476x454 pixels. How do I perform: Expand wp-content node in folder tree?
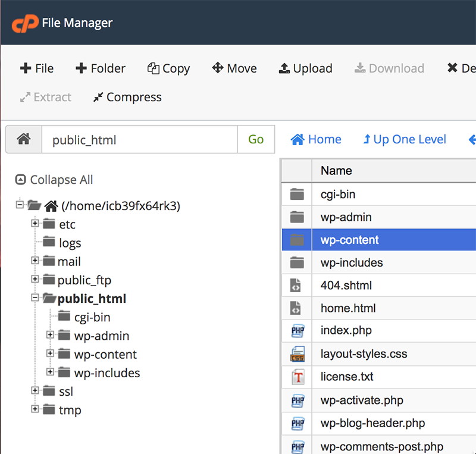(x=50, y=353)
